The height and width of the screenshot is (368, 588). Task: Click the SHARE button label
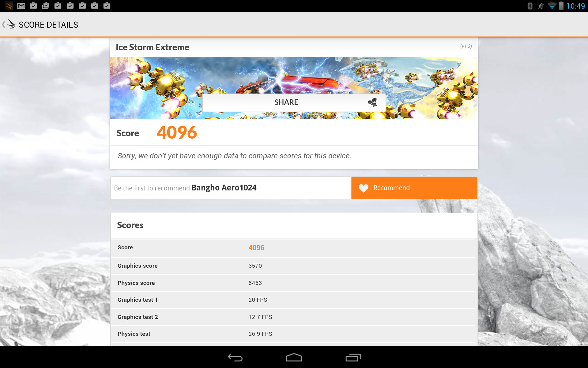(x=286, y=102)
